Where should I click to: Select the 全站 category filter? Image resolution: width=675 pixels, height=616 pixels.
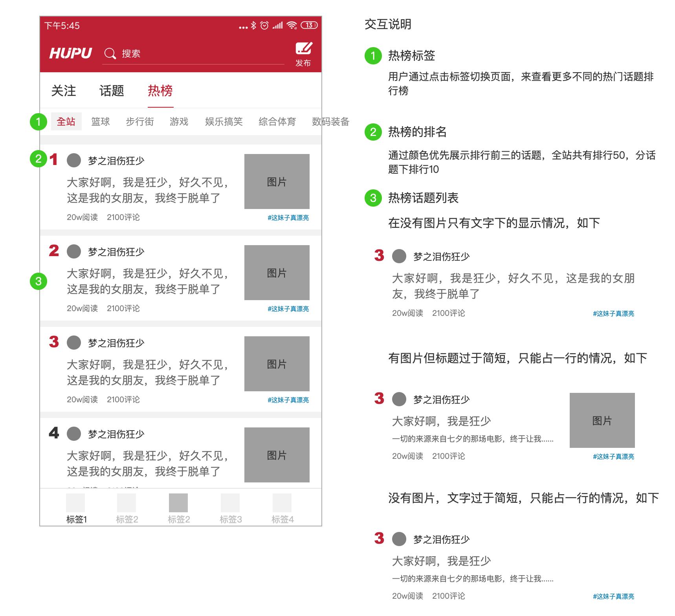coord(66,121)
